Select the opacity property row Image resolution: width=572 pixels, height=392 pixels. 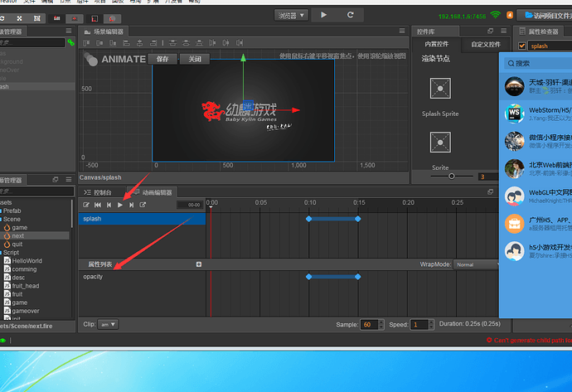[x=143, y=277]
